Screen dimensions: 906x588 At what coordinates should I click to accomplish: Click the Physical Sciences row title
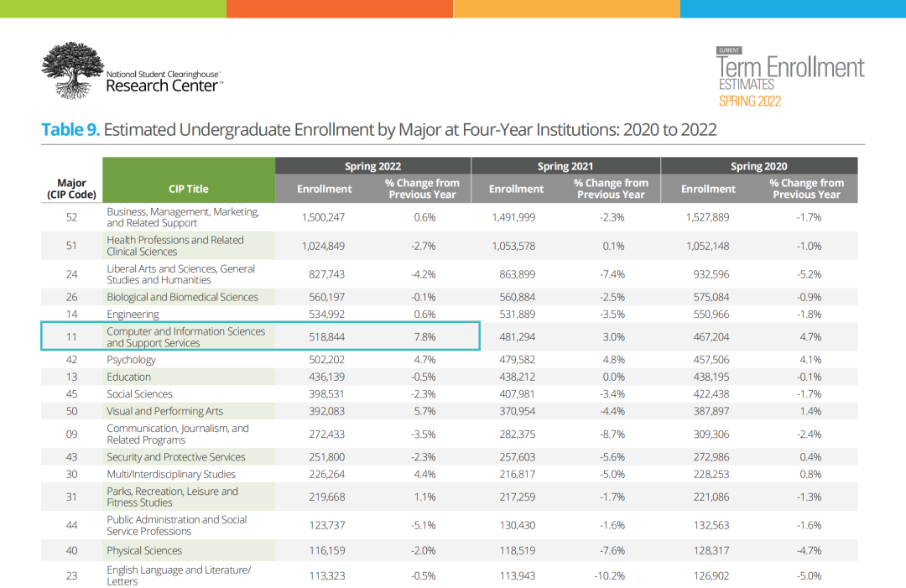144,551
